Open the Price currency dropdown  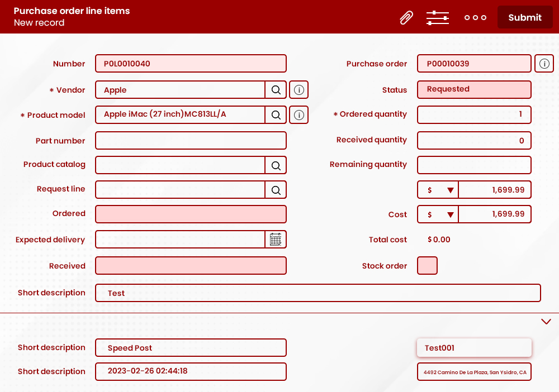click(438, 189)
